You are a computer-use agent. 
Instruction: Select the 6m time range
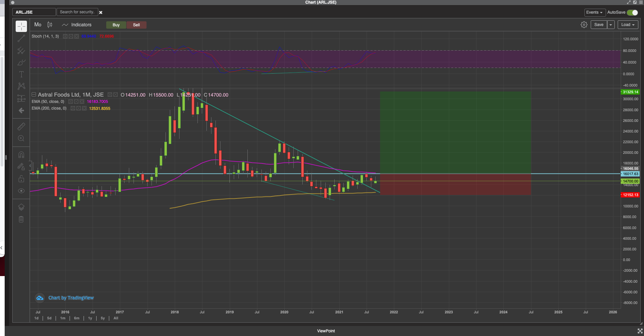77,318
